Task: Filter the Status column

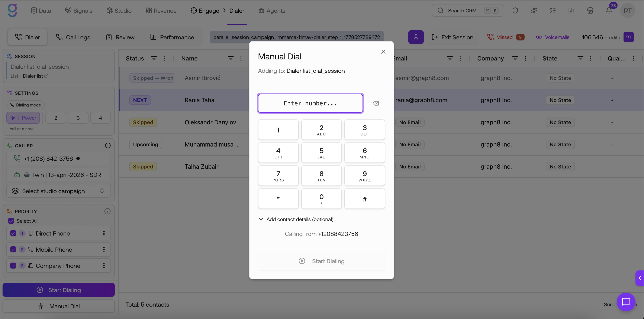Action: [x=154, y=58]
